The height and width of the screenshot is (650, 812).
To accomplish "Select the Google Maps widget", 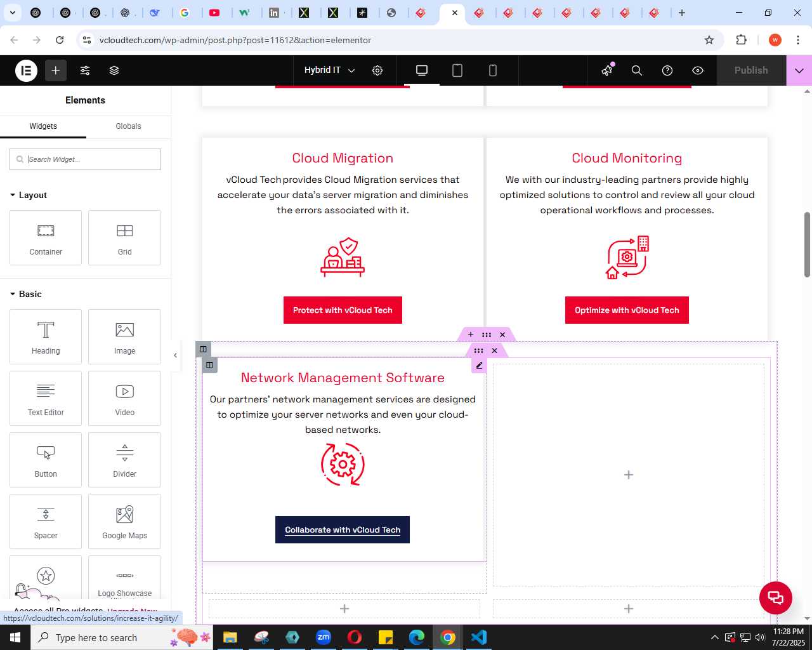I will (x=124, y=521).
